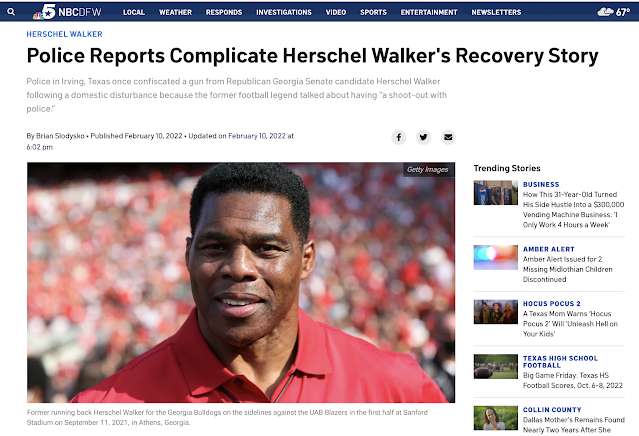This screenshot has width=639, height=436.
Task: Go to the Investigations section
Action: 284,13
